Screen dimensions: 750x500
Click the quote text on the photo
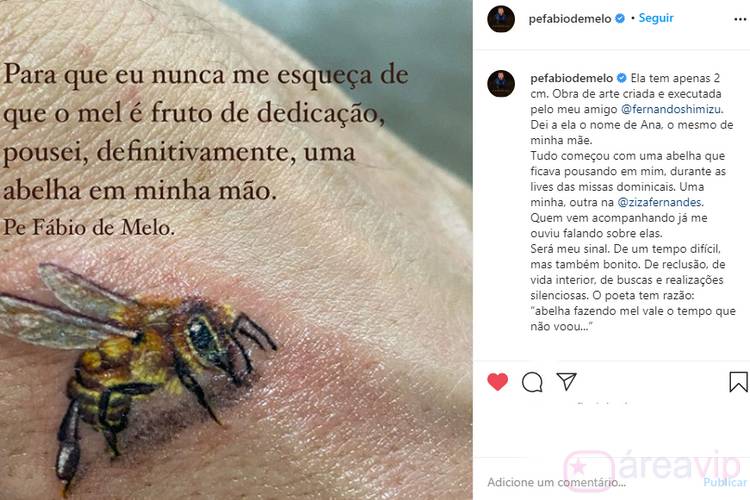point(206,149)
